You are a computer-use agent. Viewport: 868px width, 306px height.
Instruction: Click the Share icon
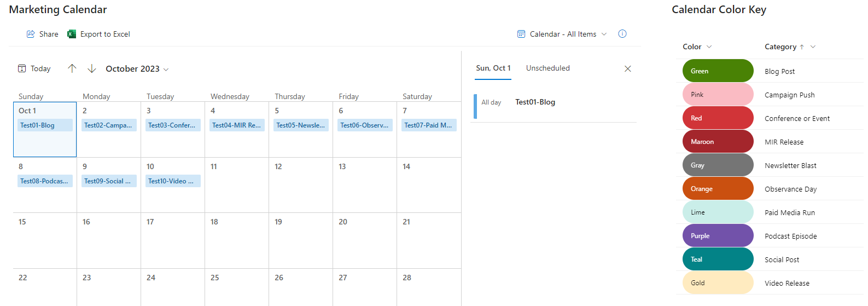coord(31,34)
